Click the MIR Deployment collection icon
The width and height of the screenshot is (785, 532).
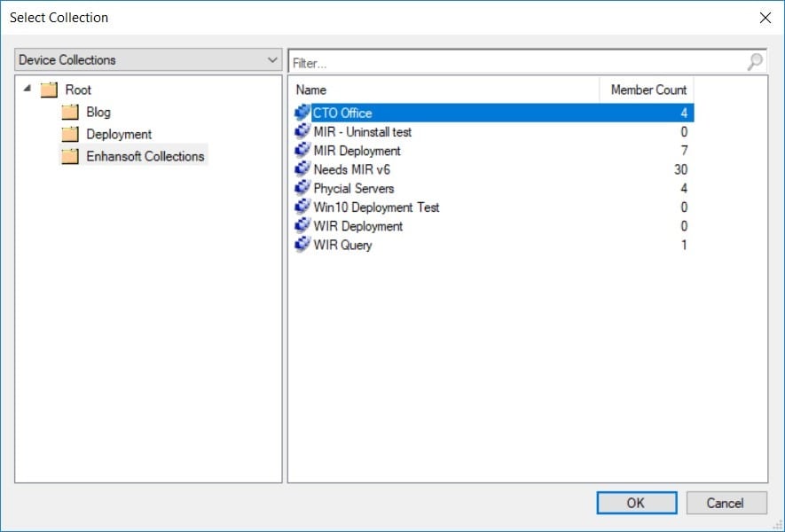(x=302, y=150)
